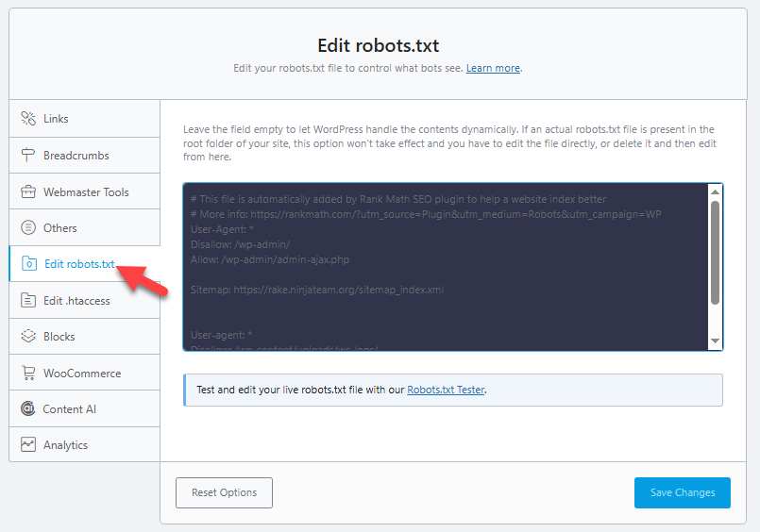This screenshot has height=532, width=760.
Task: Click the textarea scrollbar up arrow
Action: click(715, 191)
